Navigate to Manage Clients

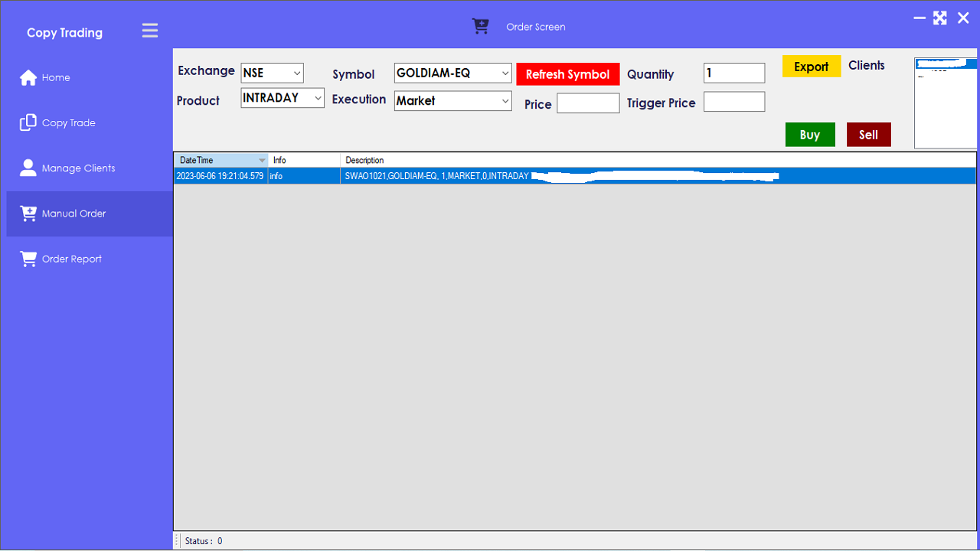point(90,168)
